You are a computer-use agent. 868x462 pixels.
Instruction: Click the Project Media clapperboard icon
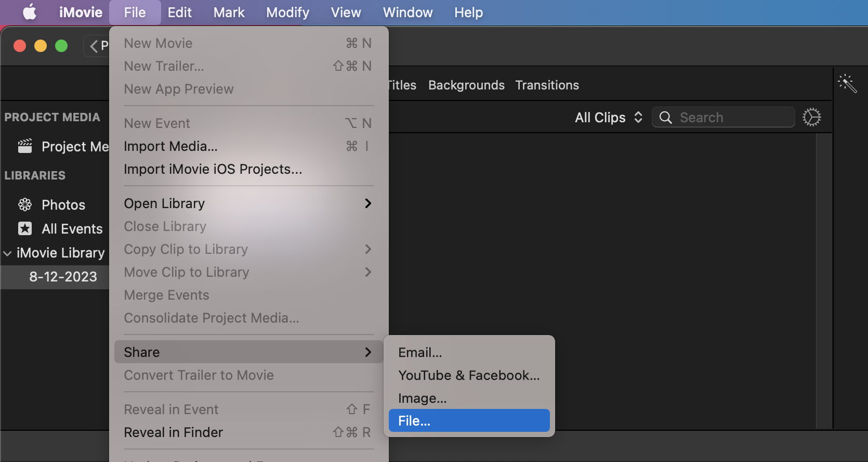25,146
